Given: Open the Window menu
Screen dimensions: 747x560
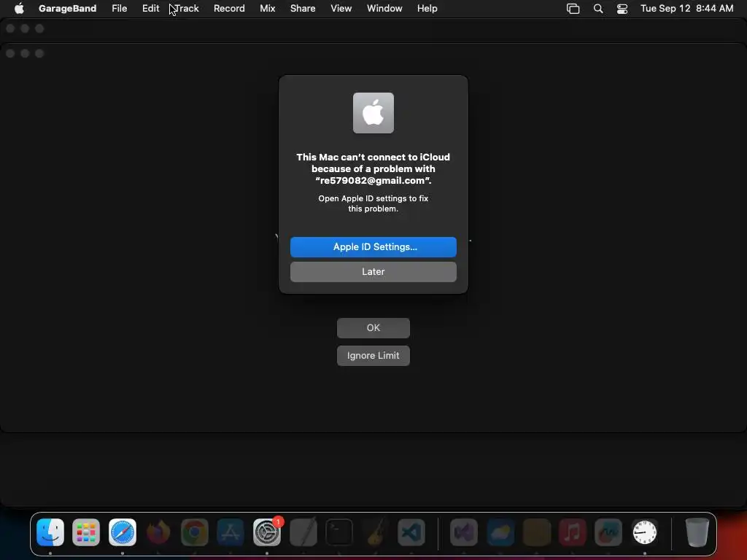Looking at the screenshot, I should click(384, 8).
